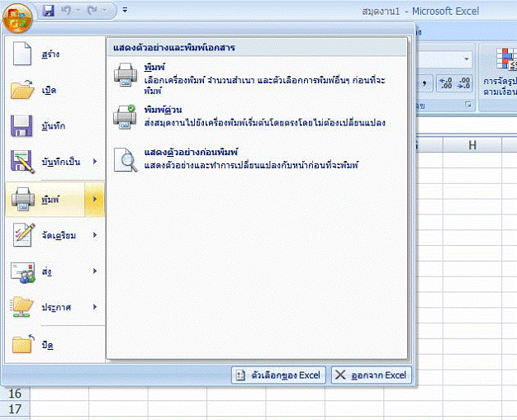Click the network folder icon for ประกาศ
Image resolution: width=517 pixels, height=420 pixels.
pos(22,307)
